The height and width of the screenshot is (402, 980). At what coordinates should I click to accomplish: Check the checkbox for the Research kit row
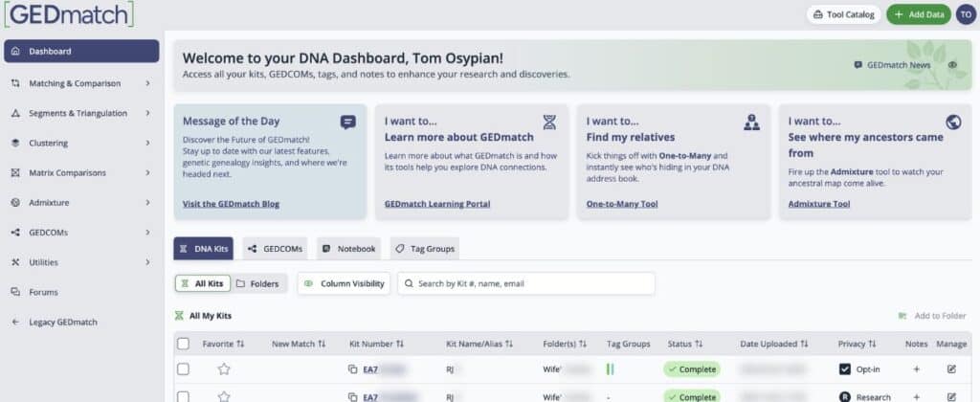coord(183,397)
